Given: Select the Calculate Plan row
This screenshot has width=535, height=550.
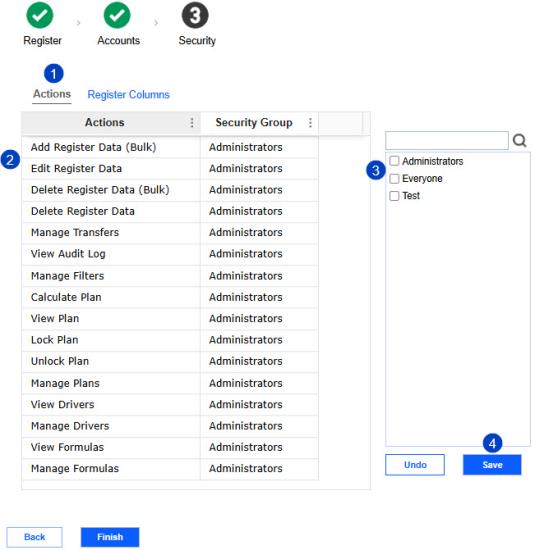Looking at the screenshot, I should pos(170,297).
